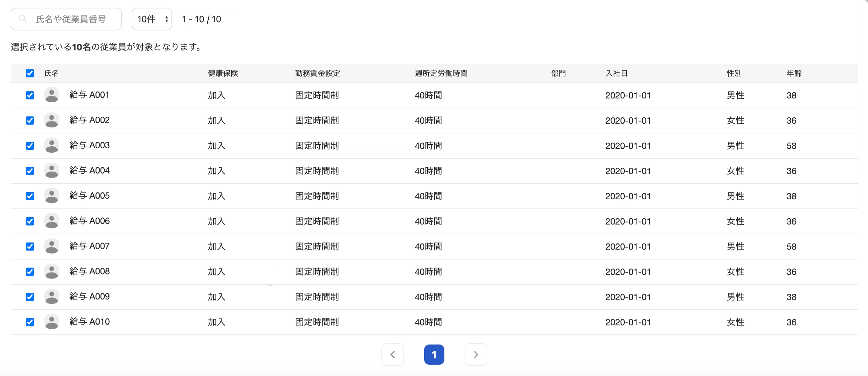Uncheck the checkbox for 給与 A003
The height and width of the screenshot is (376, 868).
(30, 146)
